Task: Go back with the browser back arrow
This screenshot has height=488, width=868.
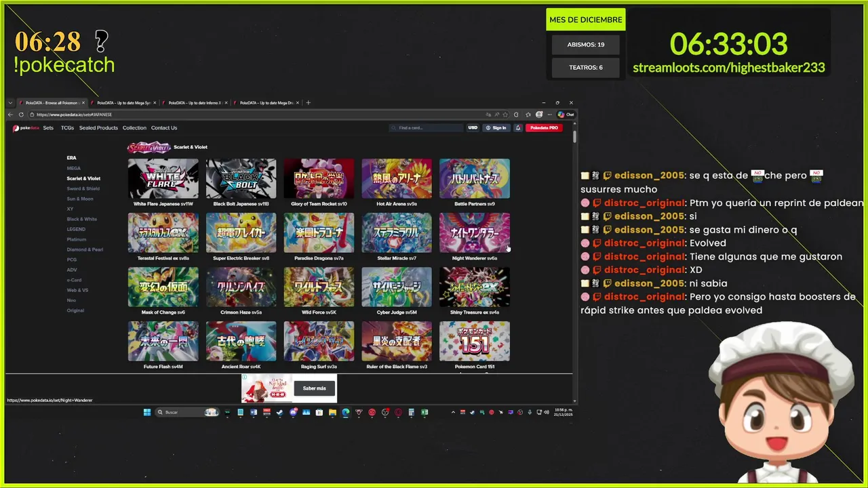Action: 10,115
